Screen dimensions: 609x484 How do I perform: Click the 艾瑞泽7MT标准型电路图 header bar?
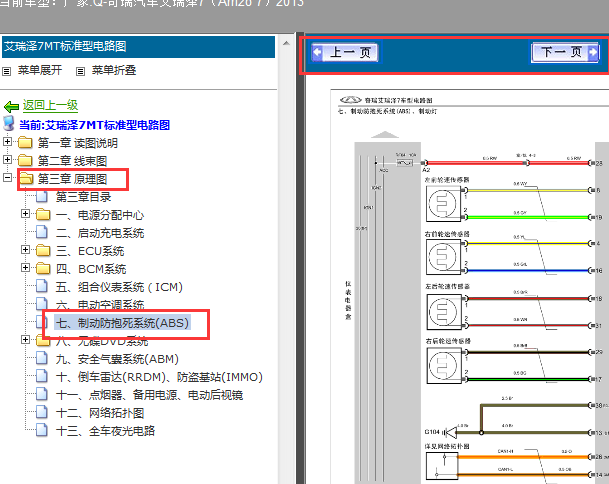(x=138, y=47)
